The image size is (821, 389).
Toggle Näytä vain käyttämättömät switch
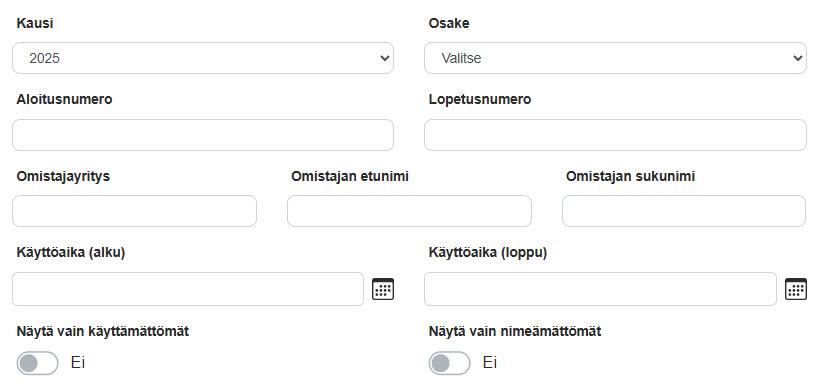[x=37, y=363]
